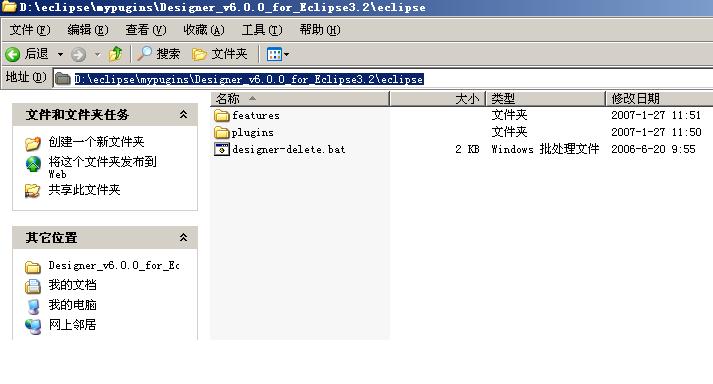Go to 我的文档 link
Screen dimensions: 713x384
(x=72, y=285)
